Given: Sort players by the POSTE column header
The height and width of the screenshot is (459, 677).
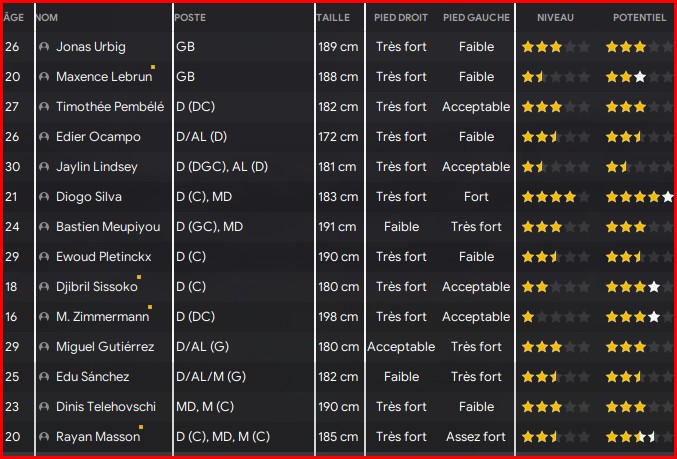Looking at the screenshot, I should click(x=190, y=18).
